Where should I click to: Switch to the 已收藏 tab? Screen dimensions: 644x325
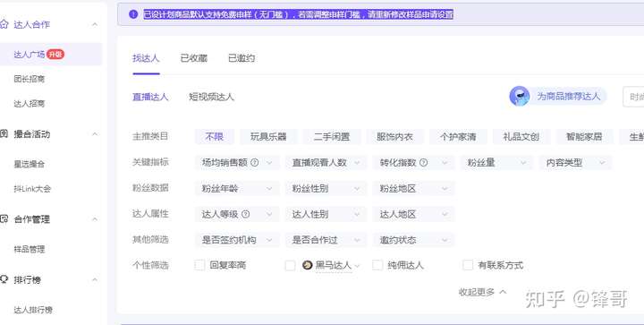(194, 58)
